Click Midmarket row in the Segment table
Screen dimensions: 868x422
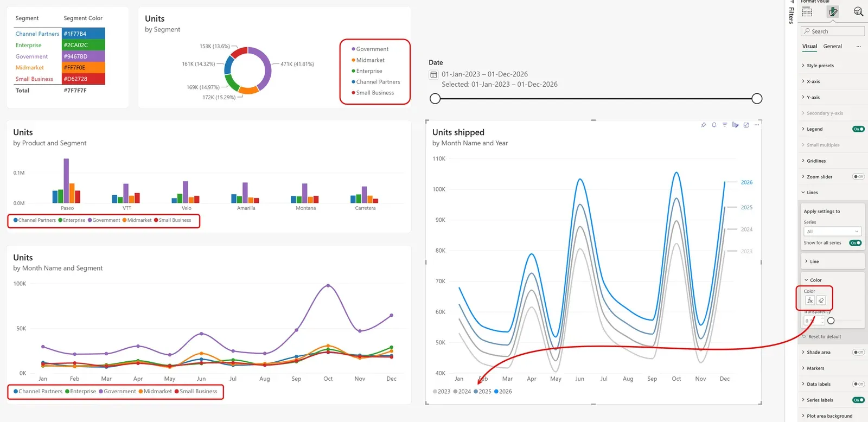pyautogui.click(x=60, y=68)
